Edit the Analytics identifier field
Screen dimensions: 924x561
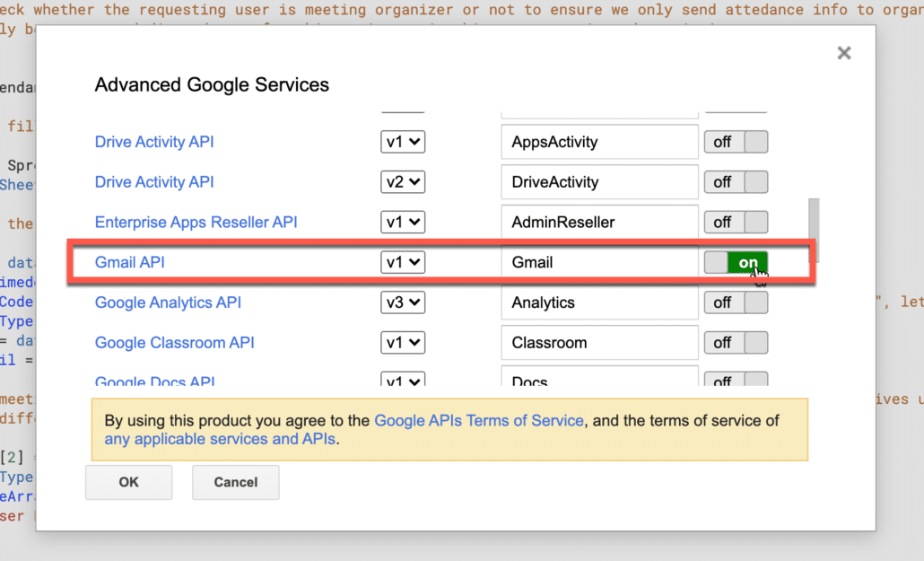[x=600, y=302]
